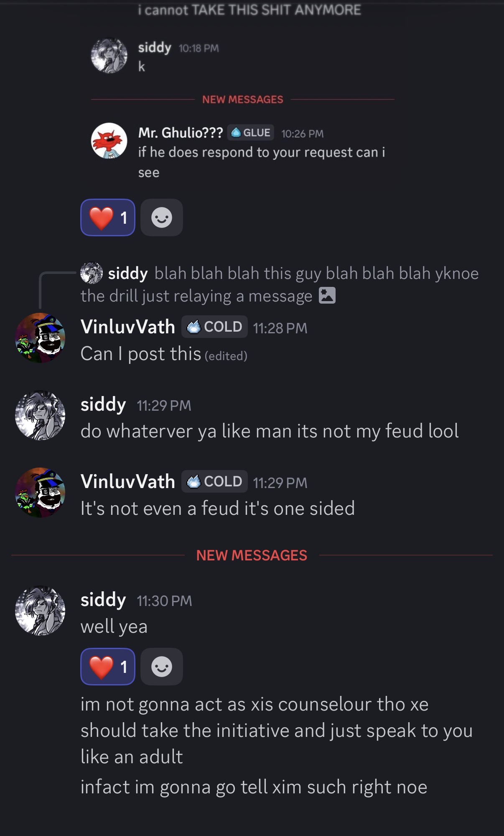Image resolution: width=504 pixels, height=836 pixels.
Task: Add reaction via smiley under "well yea"
Action: click(162, 667)
